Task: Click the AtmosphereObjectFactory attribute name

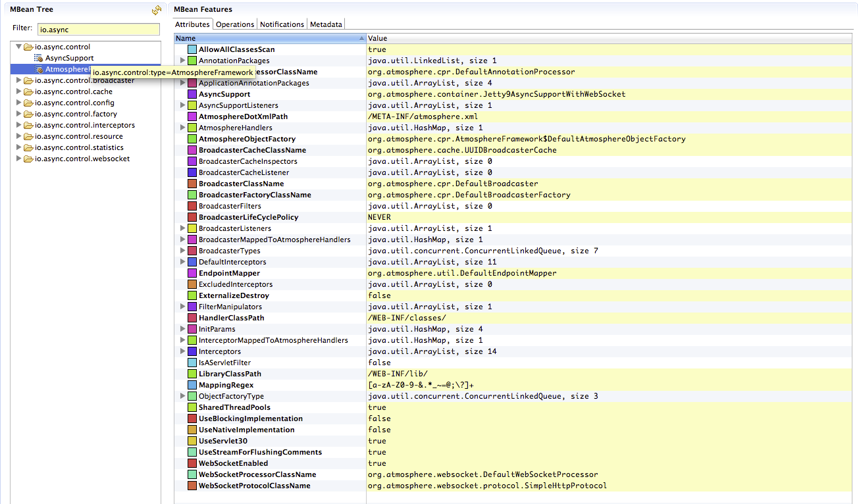Action: click(247, 139)
